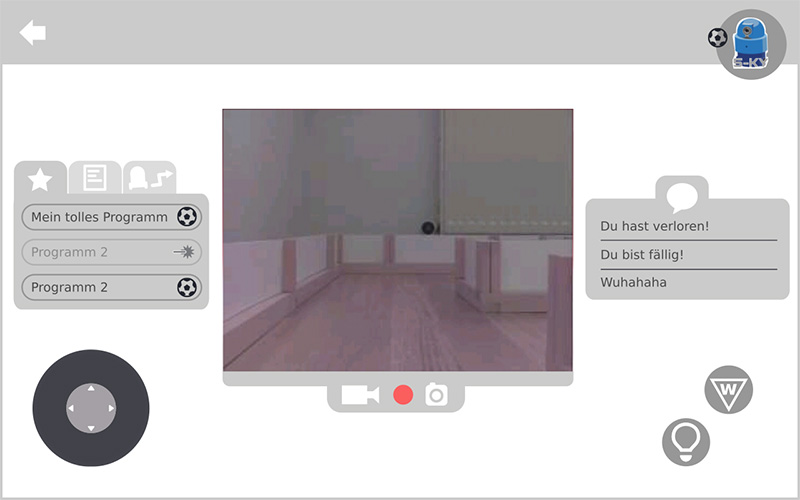This screenshot has height=500, width=800.
Task: Open the document list tab
Action: pyautogui.click(x=95, y=179)
